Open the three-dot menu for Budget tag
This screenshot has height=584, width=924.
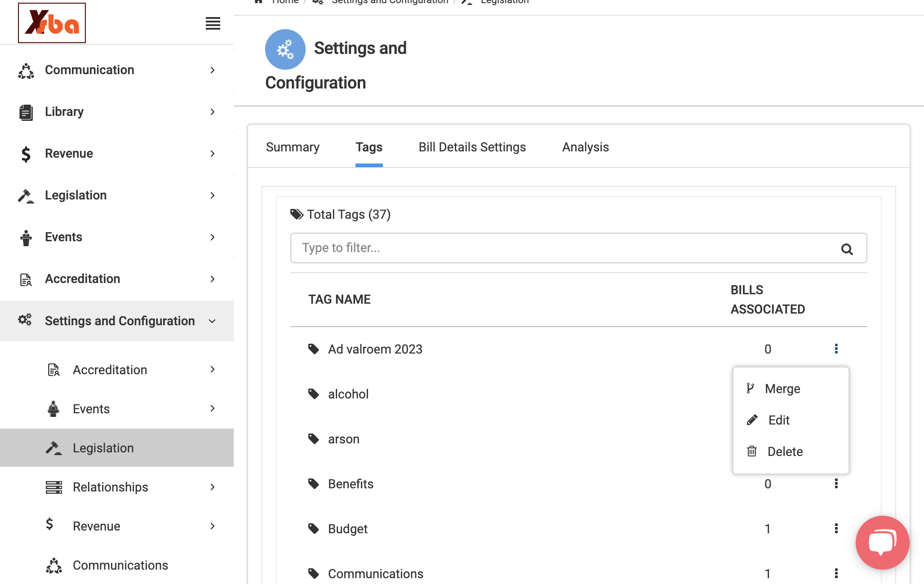coord(836,528)
